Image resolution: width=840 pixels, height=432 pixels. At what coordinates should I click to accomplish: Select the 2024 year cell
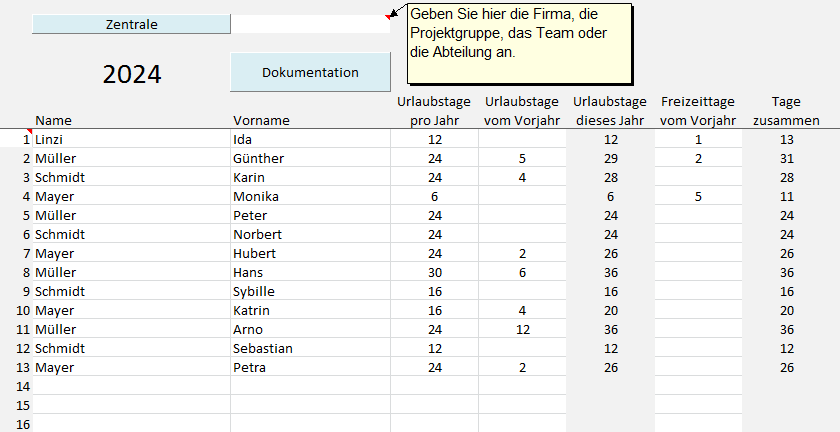pos(132,75)
